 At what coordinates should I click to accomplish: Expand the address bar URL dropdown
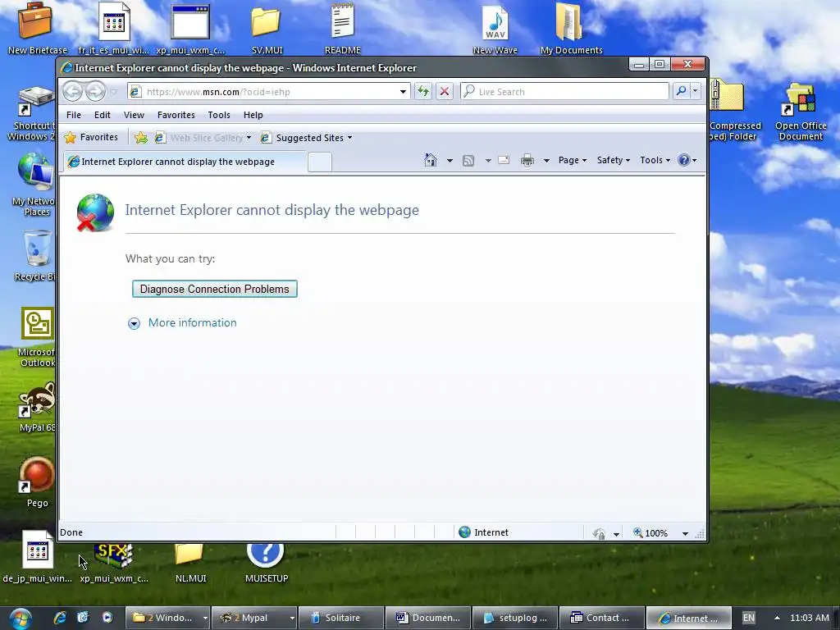403,92
